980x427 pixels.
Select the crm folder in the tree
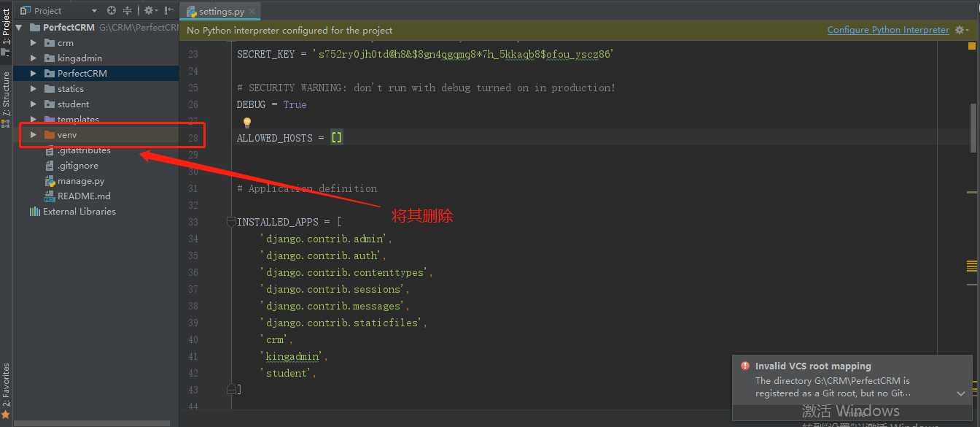(x=66, y=43)
